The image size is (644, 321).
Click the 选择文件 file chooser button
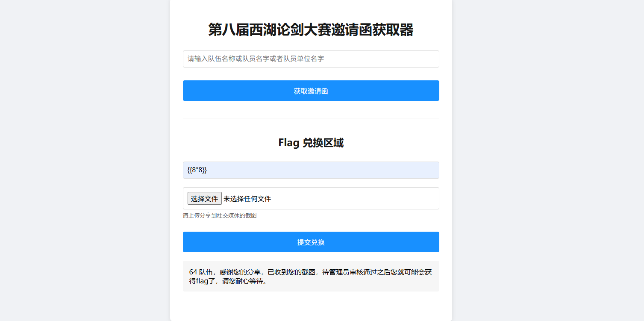204,198
